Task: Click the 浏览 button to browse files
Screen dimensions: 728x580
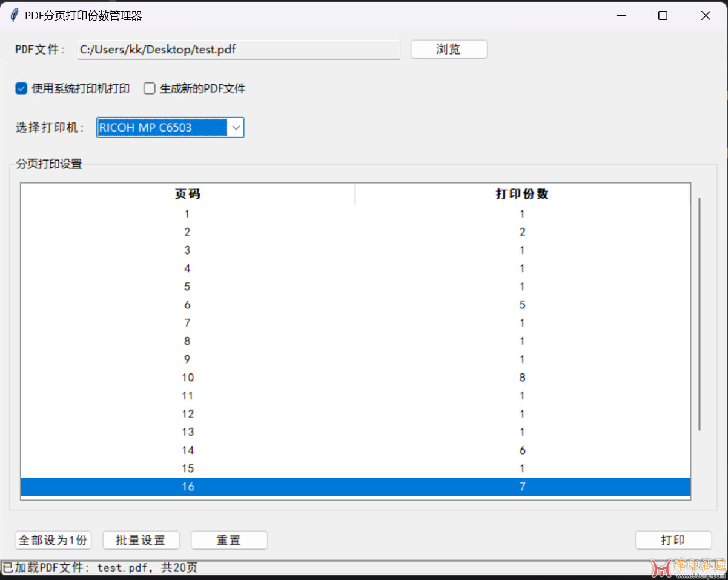Action: click(x=449, y=49)
